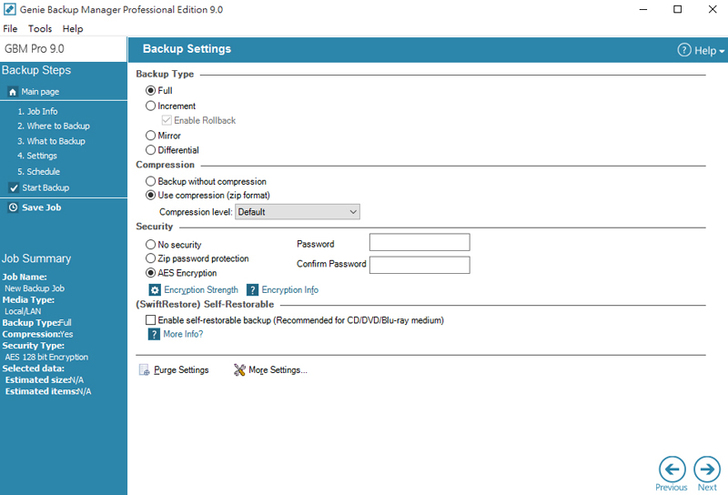Open the Compression level dropdown
The width and height of the screenshot is (728, 495).
point(297,212)
